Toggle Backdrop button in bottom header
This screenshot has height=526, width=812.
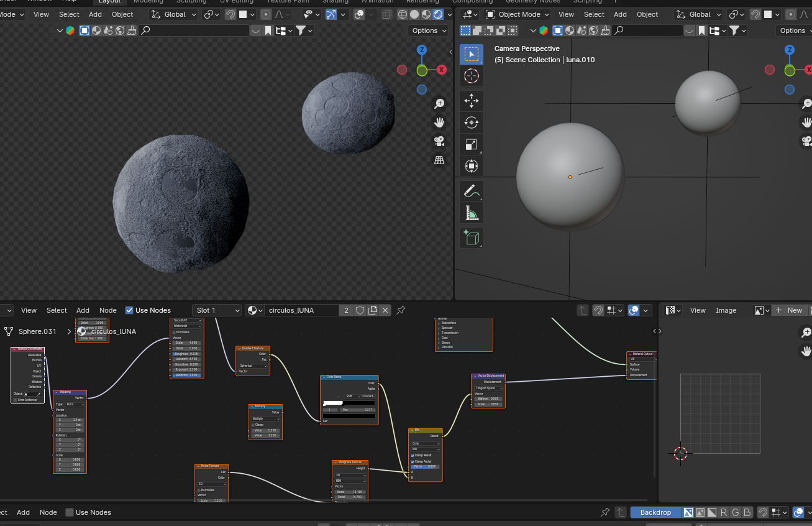[655, 512]
